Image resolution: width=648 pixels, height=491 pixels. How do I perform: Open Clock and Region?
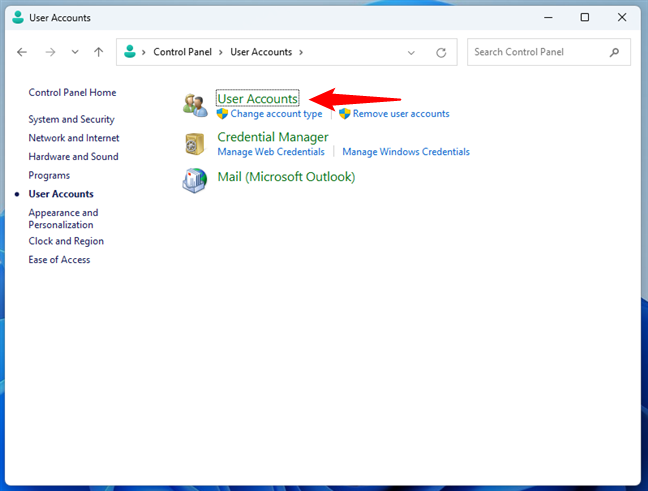click(x=66, y=241)
